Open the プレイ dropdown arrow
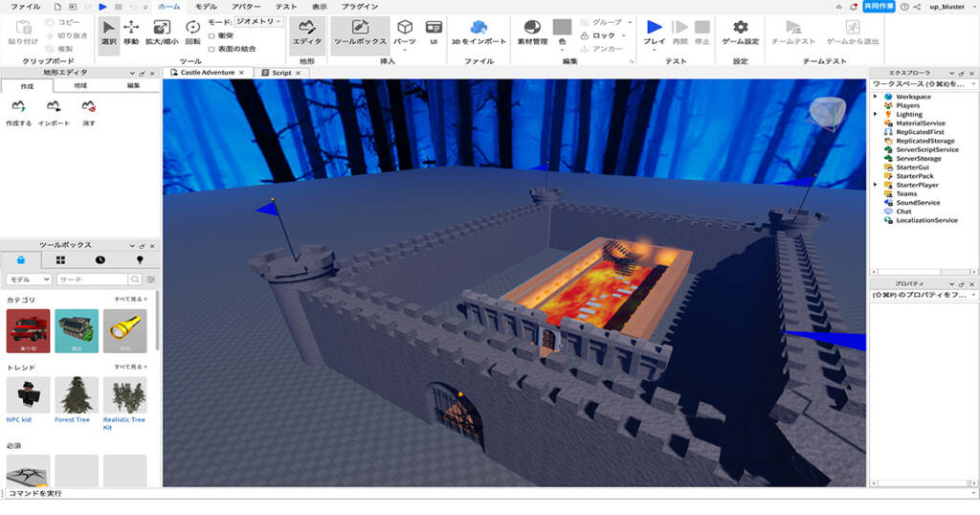980x515 pixels. coord(655,50)
